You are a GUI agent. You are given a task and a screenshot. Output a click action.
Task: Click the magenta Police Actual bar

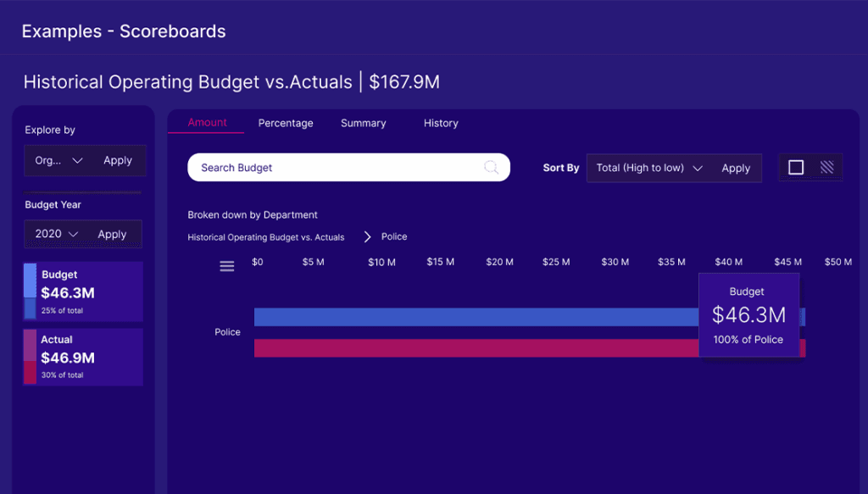pyautogui.click(x=475, y=348)
